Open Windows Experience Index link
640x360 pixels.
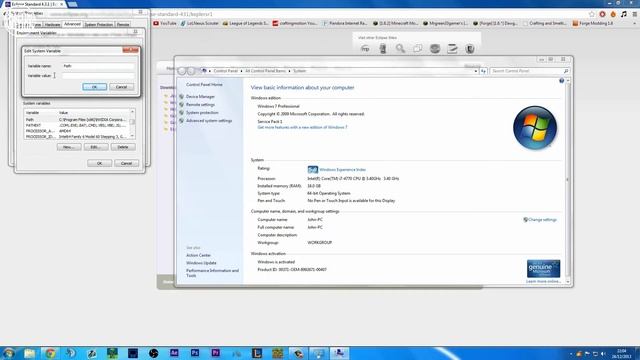[x=342, y=169]
